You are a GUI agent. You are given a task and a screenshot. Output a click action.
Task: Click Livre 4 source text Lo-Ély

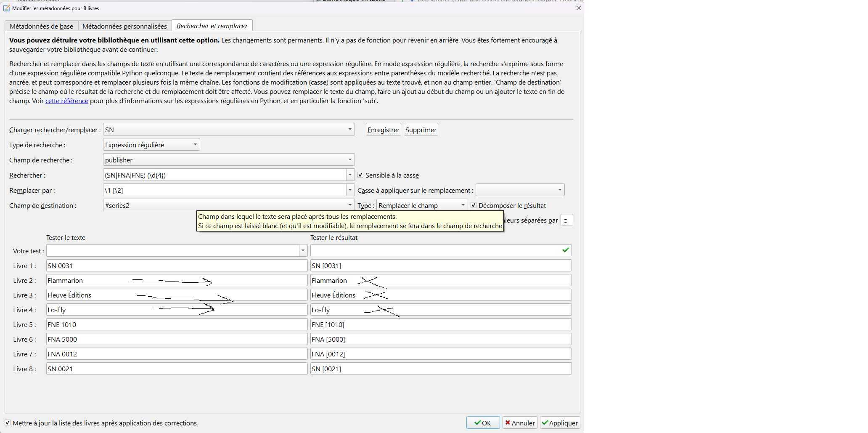pos(177,310)
